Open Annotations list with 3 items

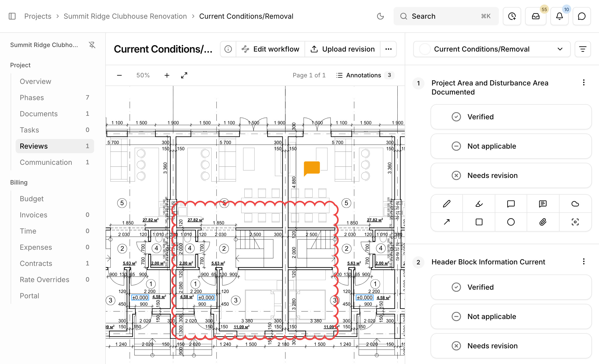click(365, 75)
